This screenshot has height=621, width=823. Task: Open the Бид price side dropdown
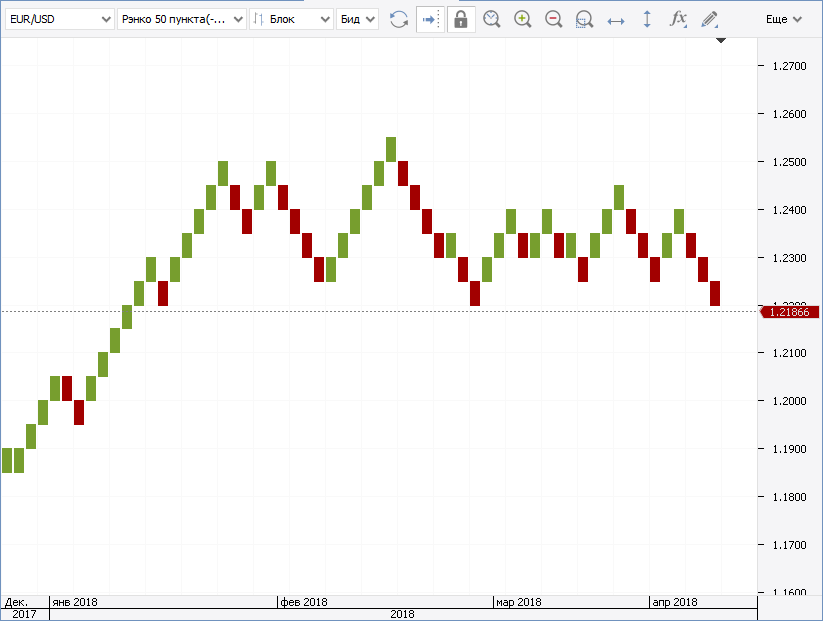pyautogui.click(x=357, y=19)
